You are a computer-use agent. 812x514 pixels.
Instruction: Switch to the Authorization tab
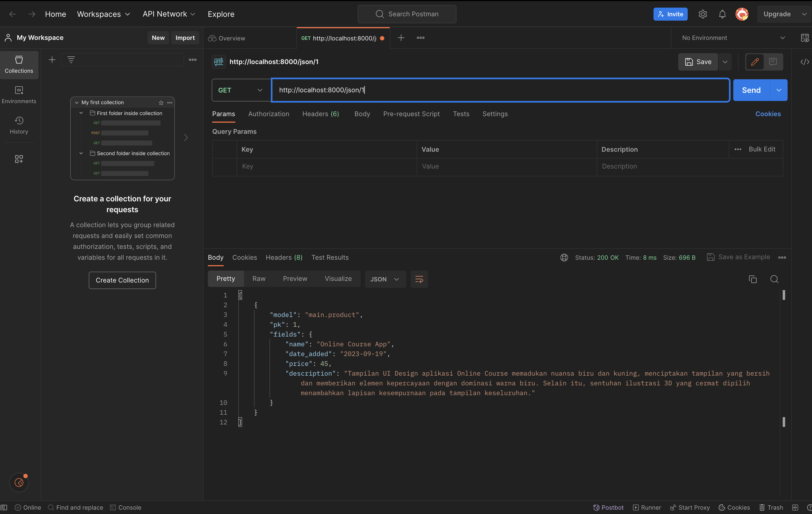click(268, 114)
